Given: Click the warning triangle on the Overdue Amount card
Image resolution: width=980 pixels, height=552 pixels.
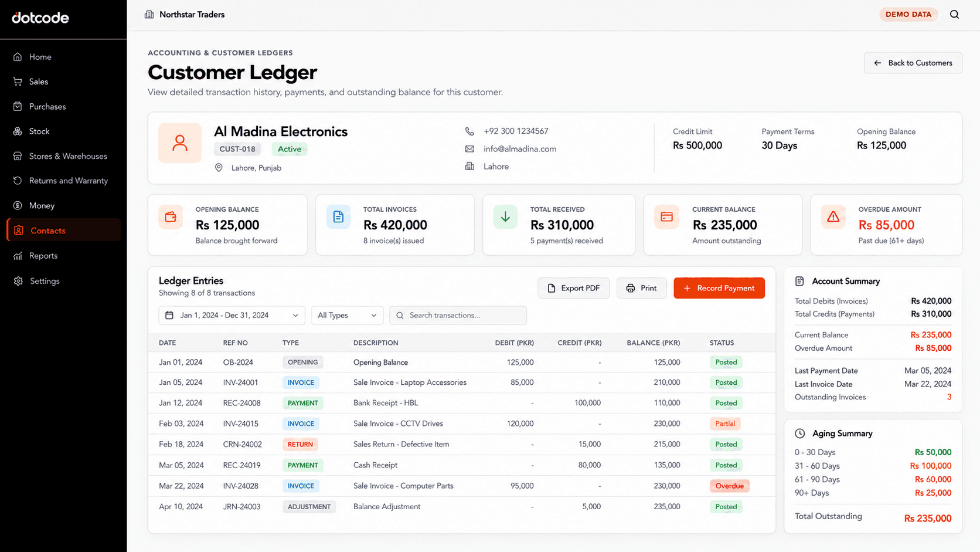Looking at the screenshot, I should [833, 217].
